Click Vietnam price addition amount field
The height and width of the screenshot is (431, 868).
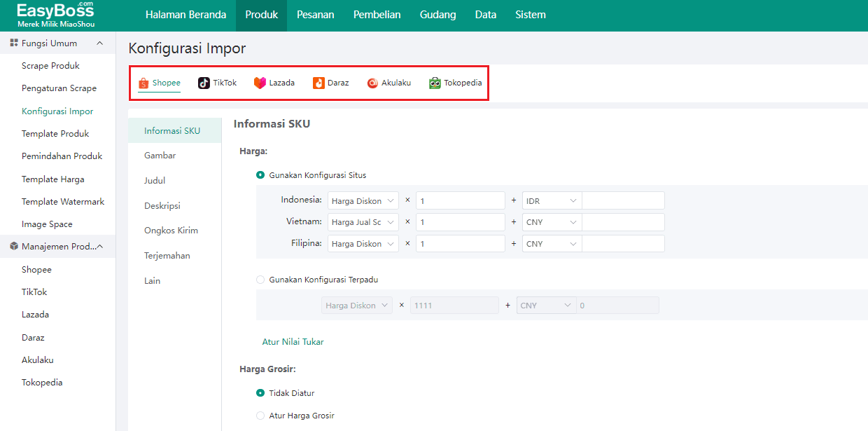pyautogui.click(x=623, y=222)
